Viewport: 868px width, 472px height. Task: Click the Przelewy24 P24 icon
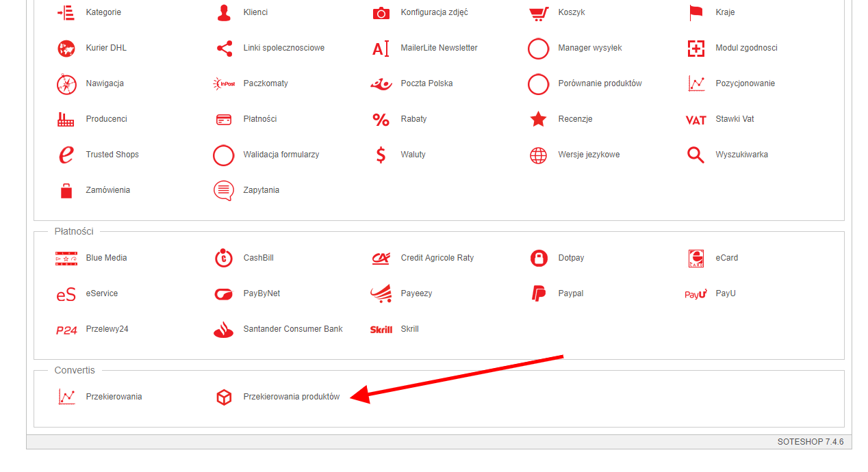pos(66,330)
